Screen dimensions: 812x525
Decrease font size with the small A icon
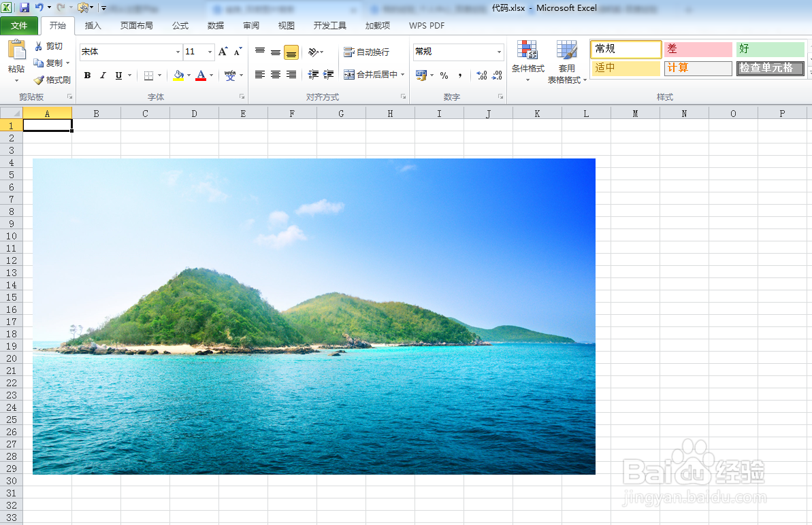238,51
